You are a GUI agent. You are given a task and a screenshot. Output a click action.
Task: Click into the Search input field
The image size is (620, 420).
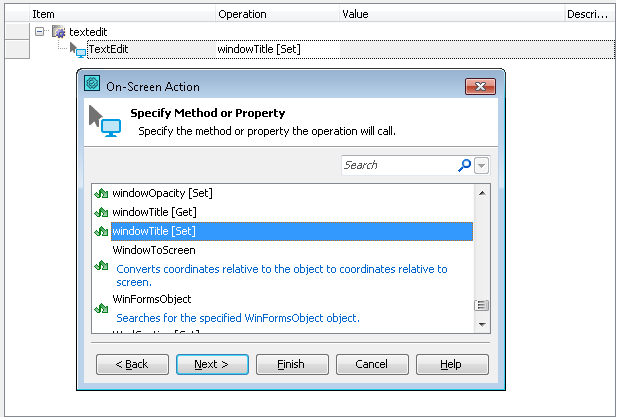coord(396,165)
